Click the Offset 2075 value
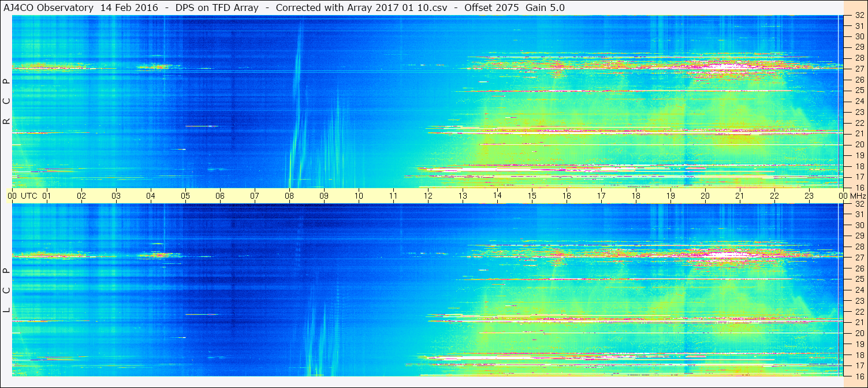 pyautogui.click(x=491, y=8)
